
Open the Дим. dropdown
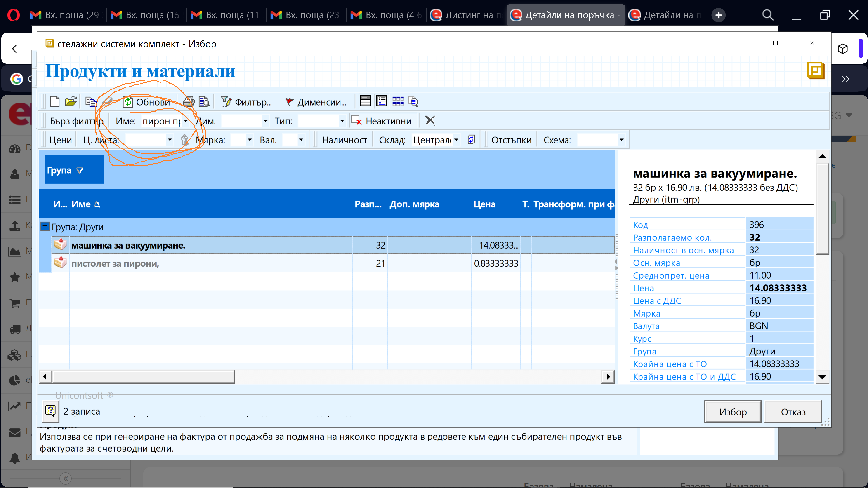click(266, 121)
